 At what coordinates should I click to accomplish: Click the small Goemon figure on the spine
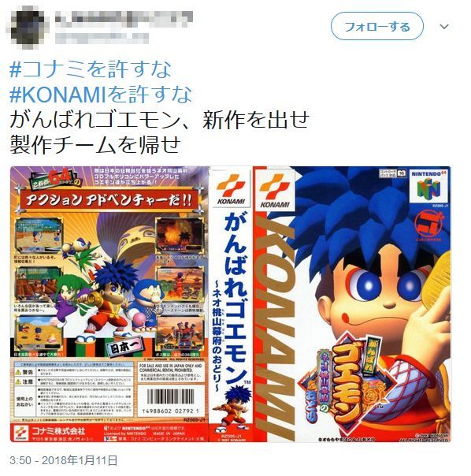[234, 407]
